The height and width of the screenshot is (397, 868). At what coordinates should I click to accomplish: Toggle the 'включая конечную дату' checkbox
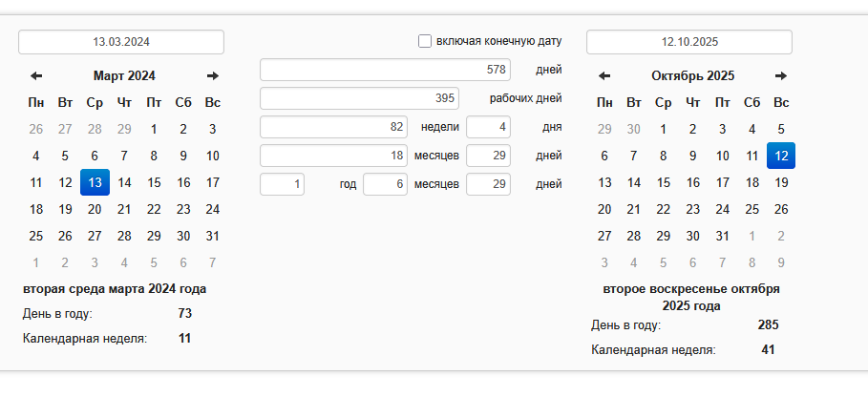pos(425,41)
